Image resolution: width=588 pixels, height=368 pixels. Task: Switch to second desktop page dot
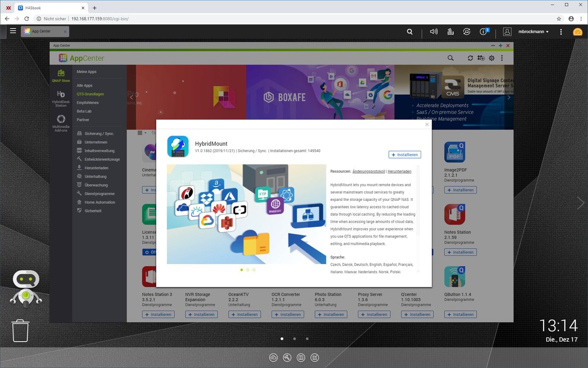pos(294,339)
